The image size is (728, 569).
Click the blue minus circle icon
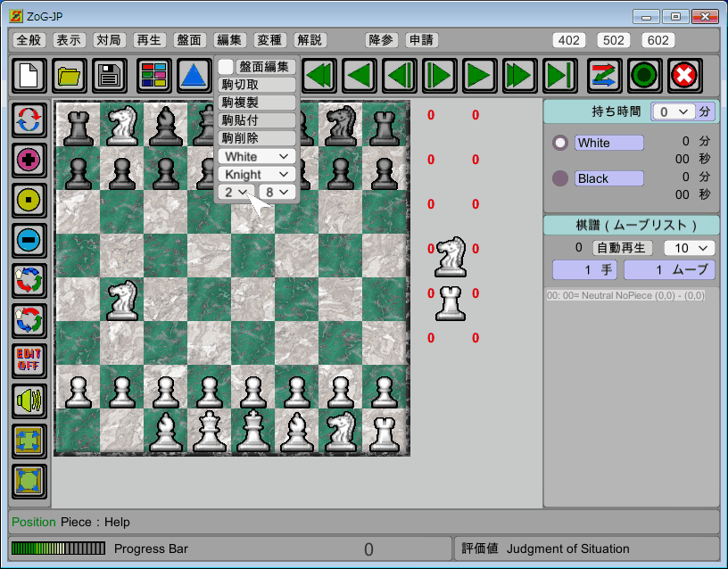coord(29,240)
